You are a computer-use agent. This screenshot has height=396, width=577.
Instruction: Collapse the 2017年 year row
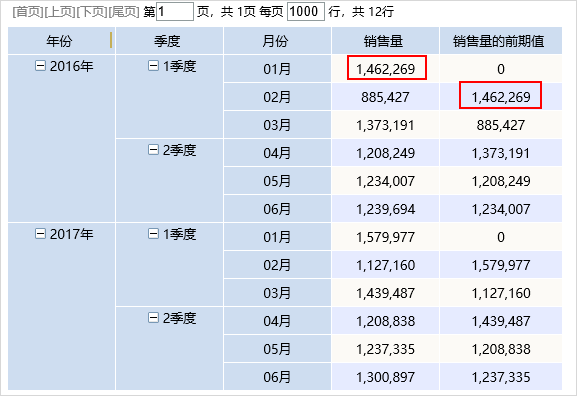(x=40, y=234)
